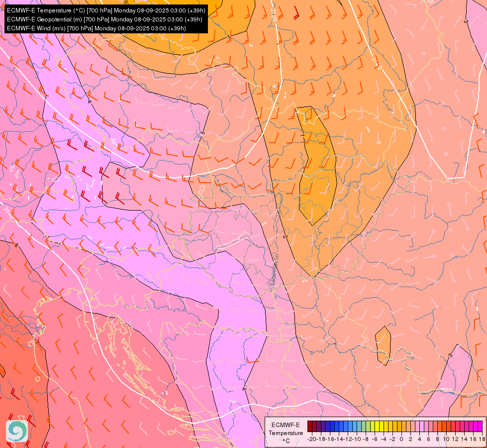Click the legend tick label -10
Screen dimensions: 487x448
tap(357, 439)
